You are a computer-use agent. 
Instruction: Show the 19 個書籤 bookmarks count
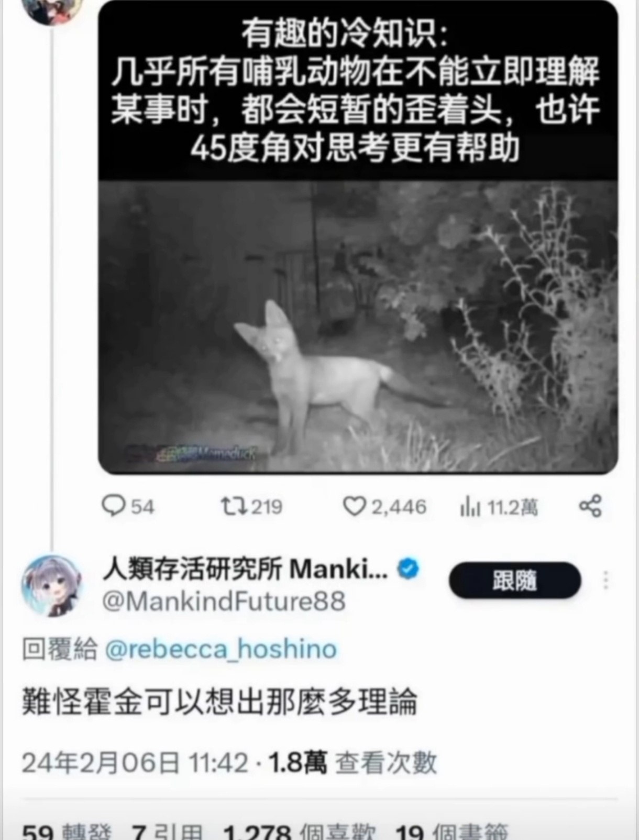click(x=451, y=832)
